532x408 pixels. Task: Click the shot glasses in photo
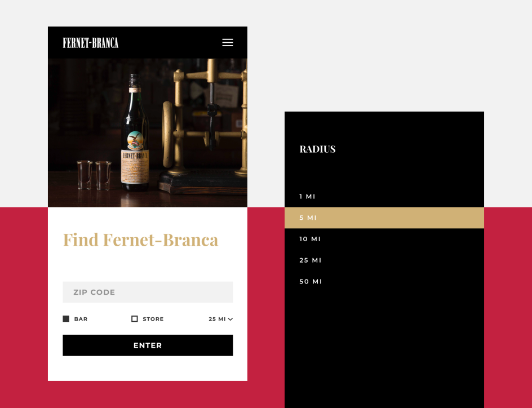point(94,175)
